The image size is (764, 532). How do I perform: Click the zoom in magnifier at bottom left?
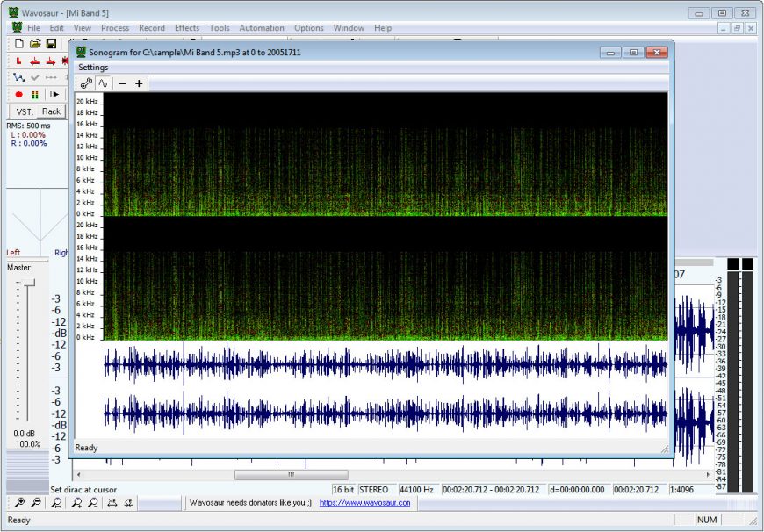(x=19, y=503)
